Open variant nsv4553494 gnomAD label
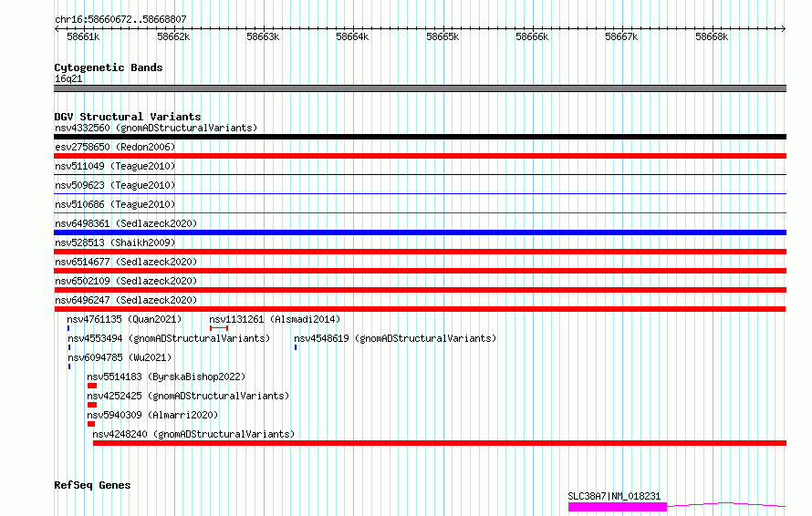 coord(169,338)
